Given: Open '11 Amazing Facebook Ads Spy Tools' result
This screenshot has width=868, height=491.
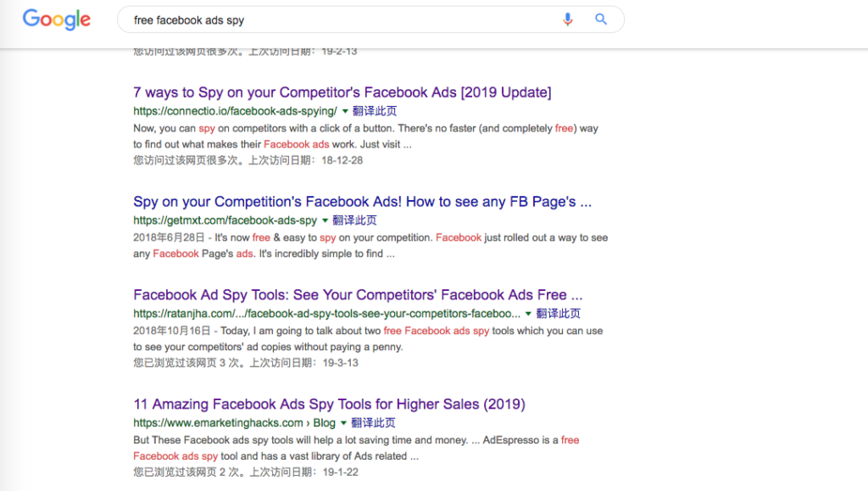Looking at the screenshot, I should (329, 405).
